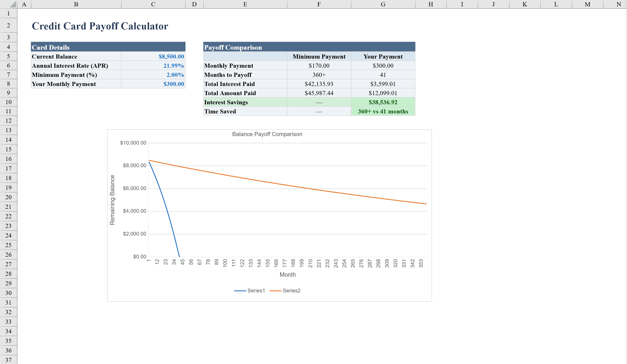Click the Months to Payoff value 41

[x=383, y=75]
